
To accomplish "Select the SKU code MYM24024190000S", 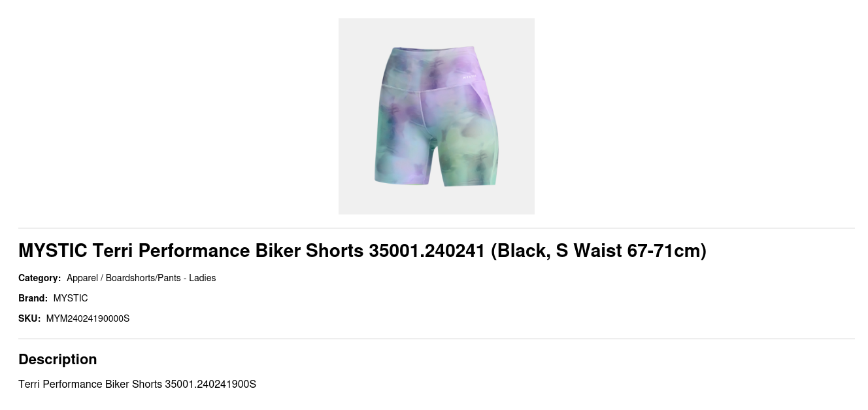I will point(88,318).
